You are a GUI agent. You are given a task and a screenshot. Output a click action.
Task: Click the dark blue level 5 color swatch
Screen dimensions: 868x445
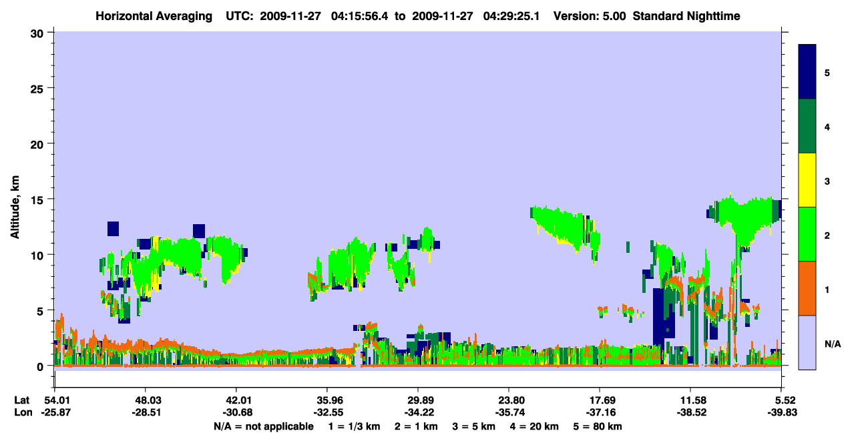point(807,72)
